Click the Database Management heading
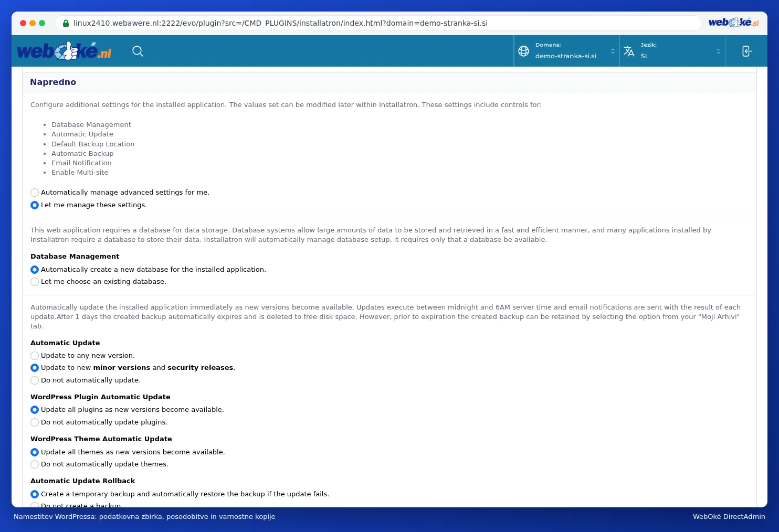The image size is (779, 532). [x=75, y=257]
